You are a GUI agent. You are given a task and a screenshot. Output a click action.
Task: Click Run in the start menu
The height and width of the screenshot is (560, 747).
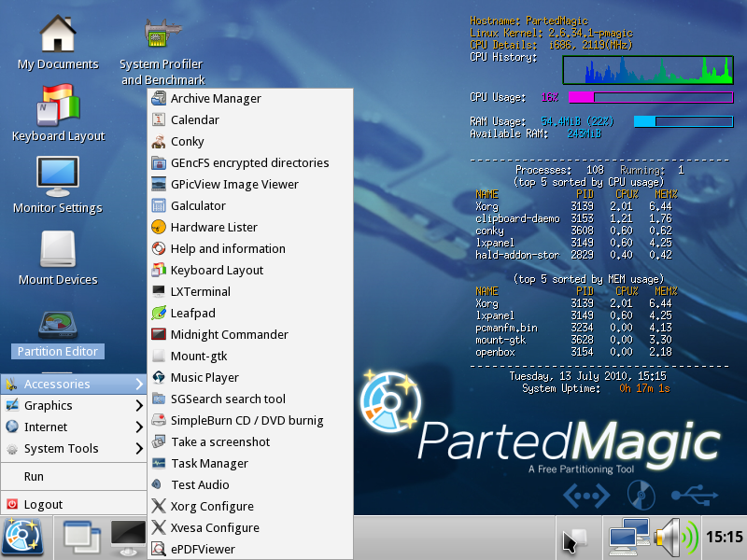[x=34, y=476]
